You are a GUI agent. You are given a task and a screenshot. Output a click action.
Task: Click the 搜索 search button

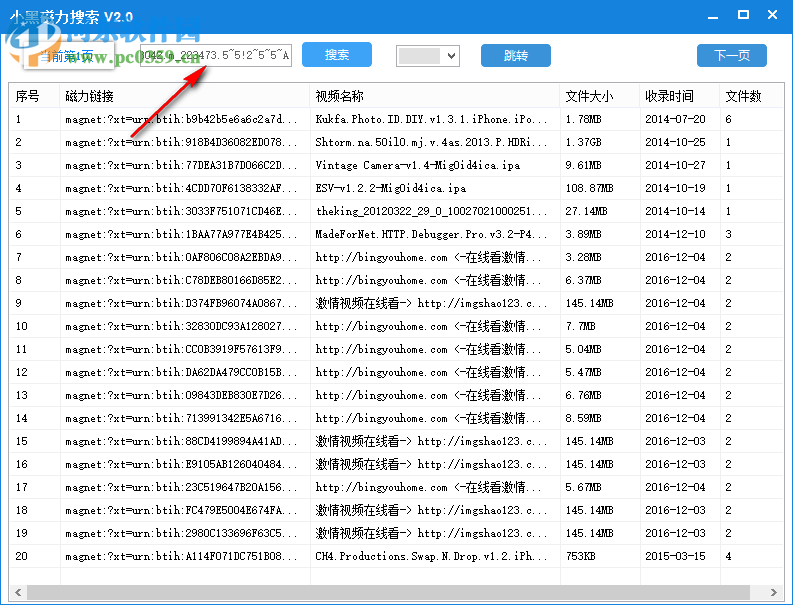pyautogui.click(x=337, y=55)
